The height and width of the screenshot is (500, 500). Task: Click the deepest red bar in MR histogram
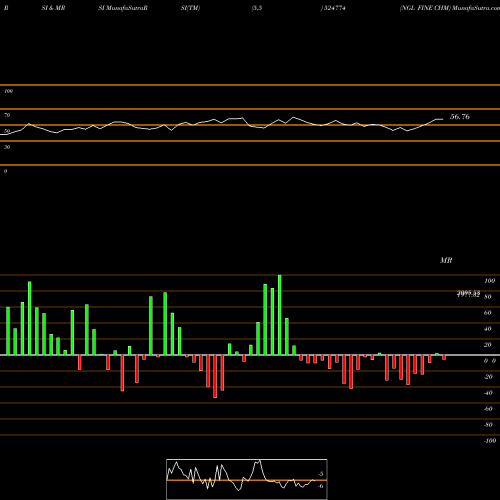pyautogui.click(x=215, y=376)
